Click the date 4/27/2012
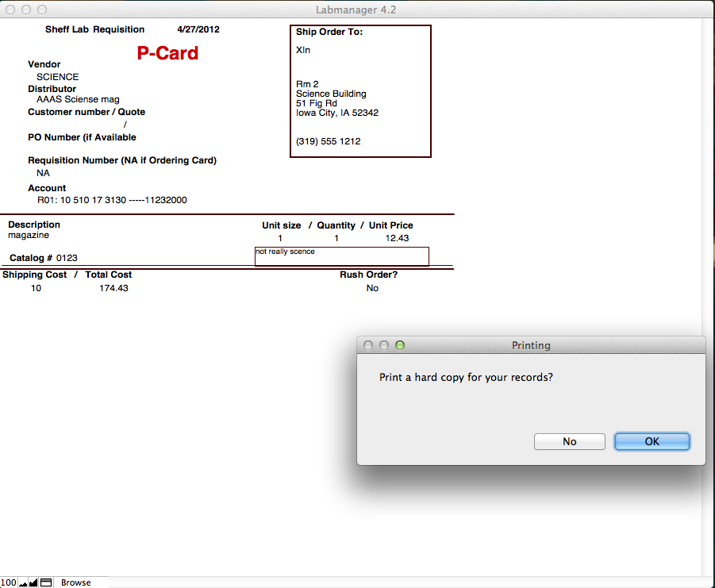Viewport: 715px width, 588px height. (198, 29)
